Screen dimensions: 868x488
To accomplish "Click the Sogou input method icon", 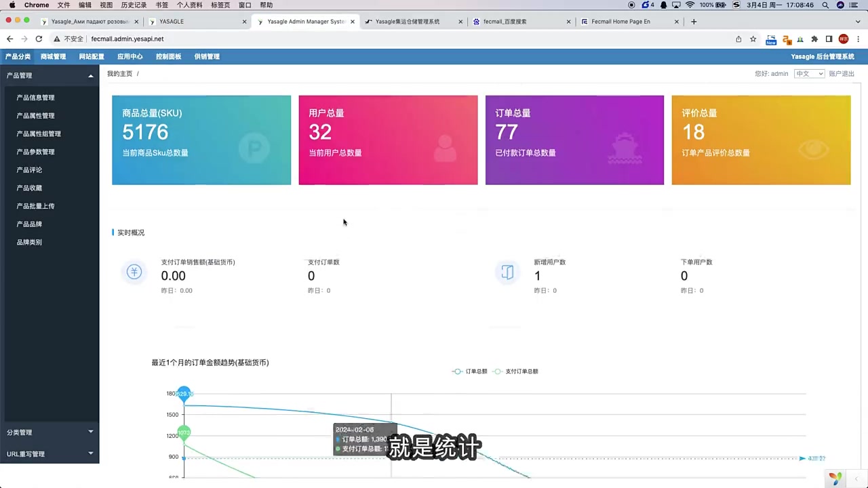I will coord(736,5).
